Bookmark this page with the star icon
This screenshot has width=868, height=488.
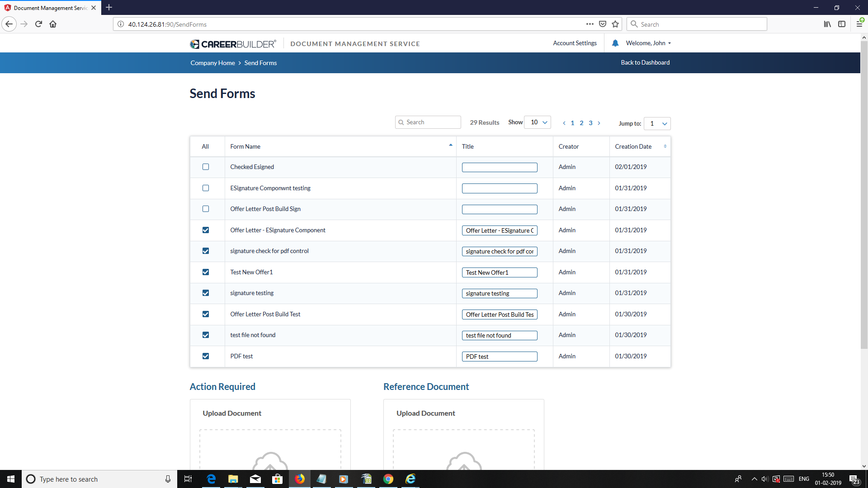click(x=615, y=24)
